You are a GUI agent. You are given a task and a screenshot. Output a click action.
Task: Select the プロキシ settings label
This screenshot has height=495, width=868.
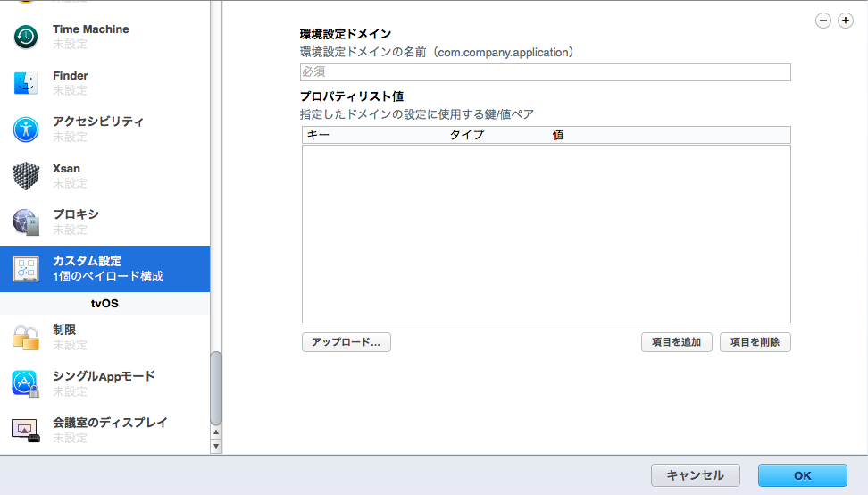(x=76, y=214)
